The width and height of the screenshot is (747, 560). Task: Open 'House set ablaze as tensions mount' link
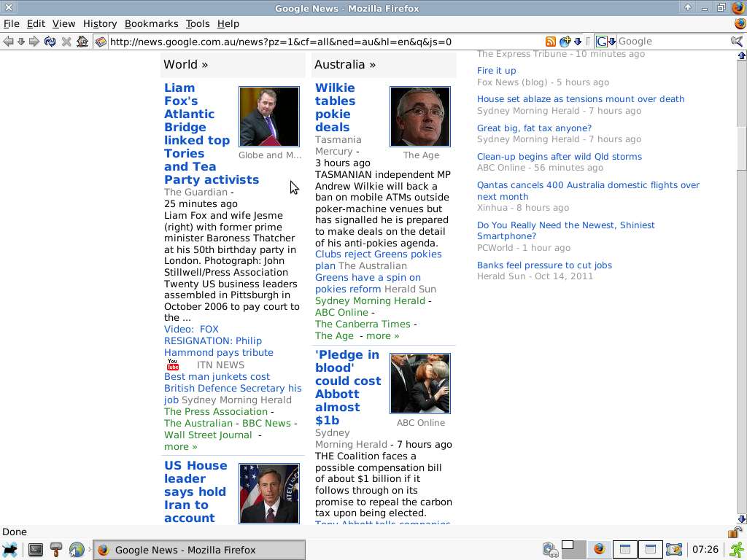581,99
